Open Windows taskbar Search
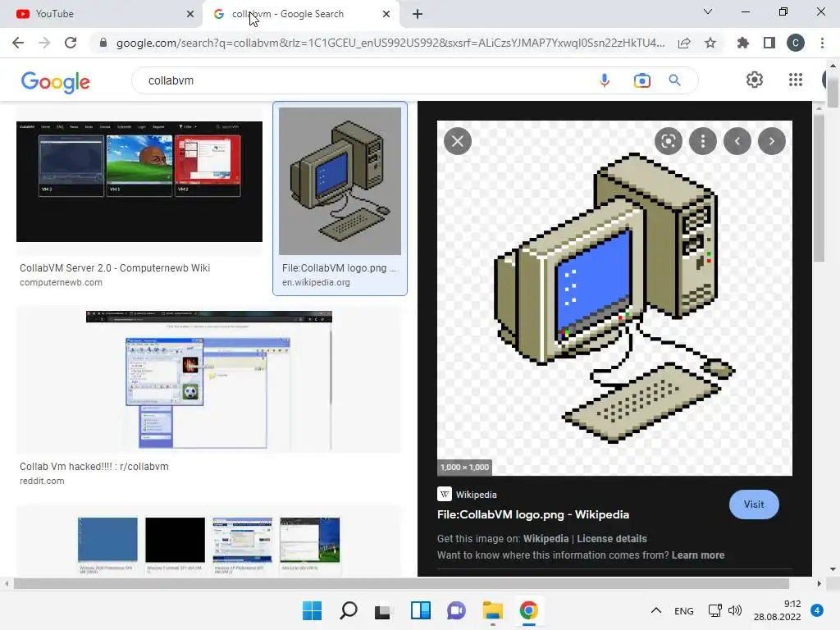840x630 pixels. click(348, 610)
